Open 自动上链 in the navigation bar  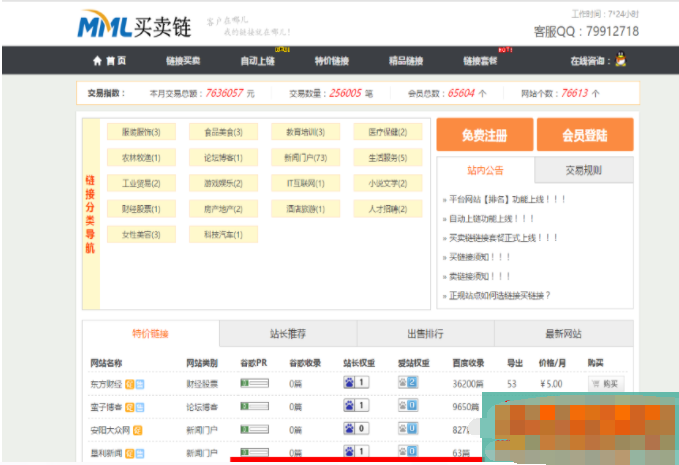point(258,61)
